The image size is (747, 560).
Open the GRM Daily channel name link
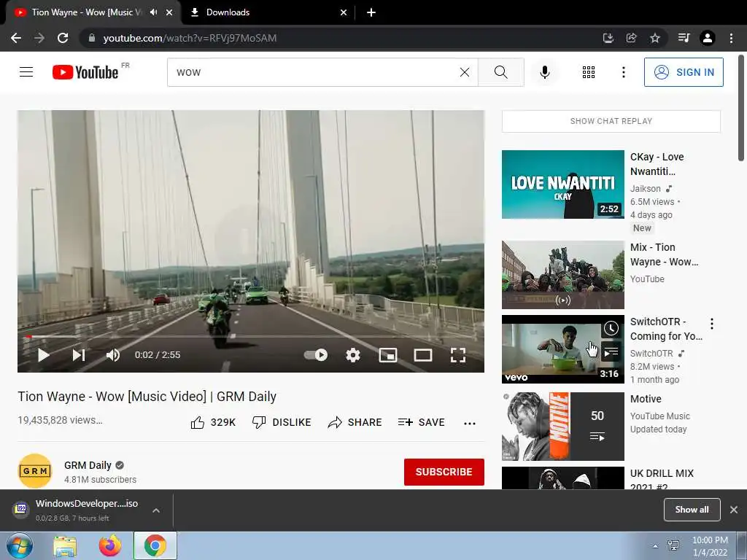tap(88, 465)
